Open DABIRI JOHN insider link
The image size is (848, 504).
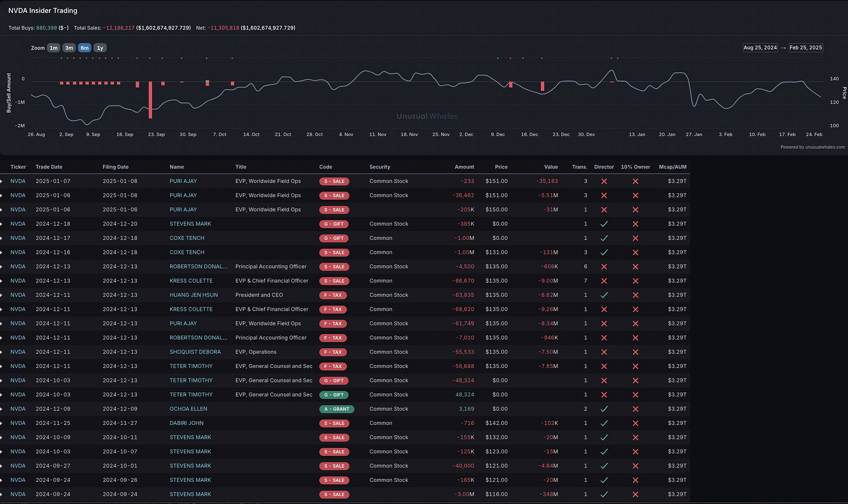186,423
